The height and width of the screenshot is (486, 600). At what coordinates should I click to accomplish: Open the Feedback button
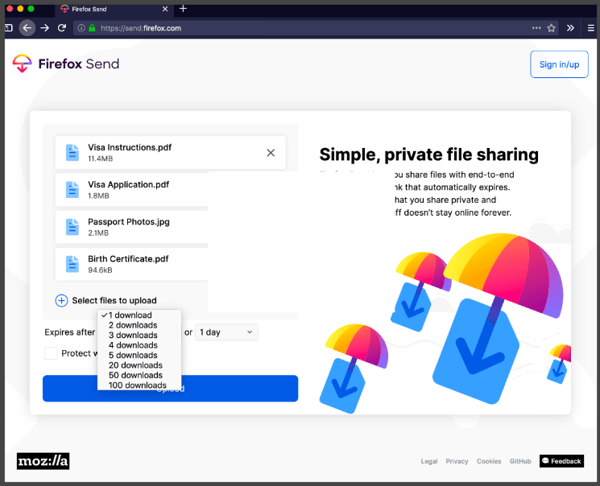click(x=562, y=461)
